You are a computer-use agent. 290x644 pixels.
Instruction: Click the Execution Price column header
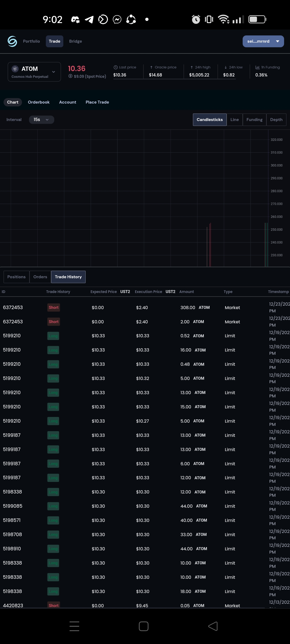pyautogui.click(x=148, y=292)
